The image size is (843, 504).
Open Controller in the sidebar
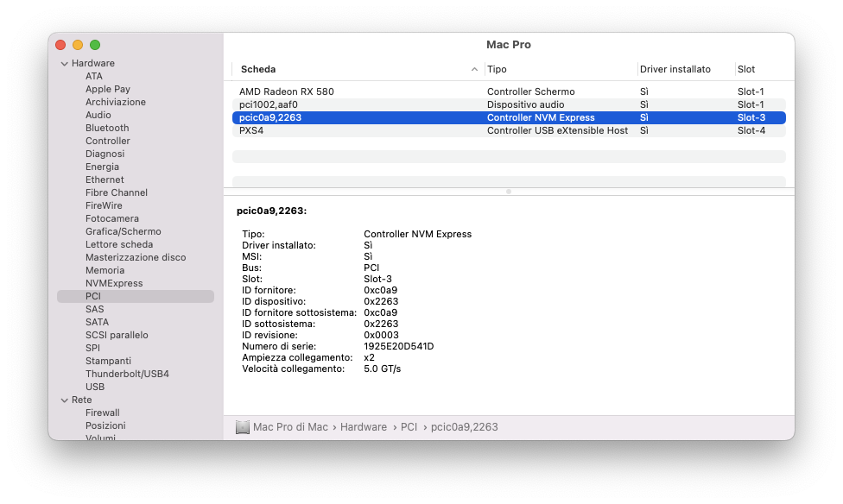coord(107,141)
